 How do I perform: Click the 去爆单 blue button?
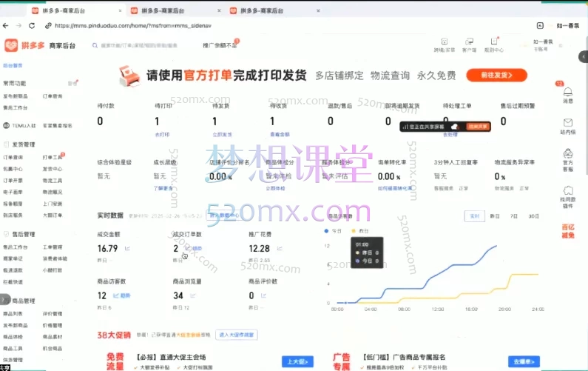[524, 361]
